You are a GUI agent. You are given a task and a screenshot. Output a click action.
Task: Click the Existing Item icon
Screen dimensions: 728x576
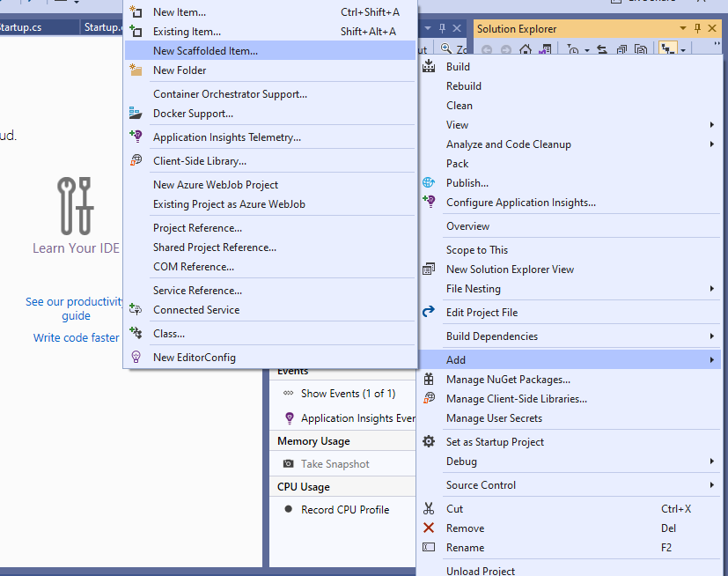pos(136,31)
